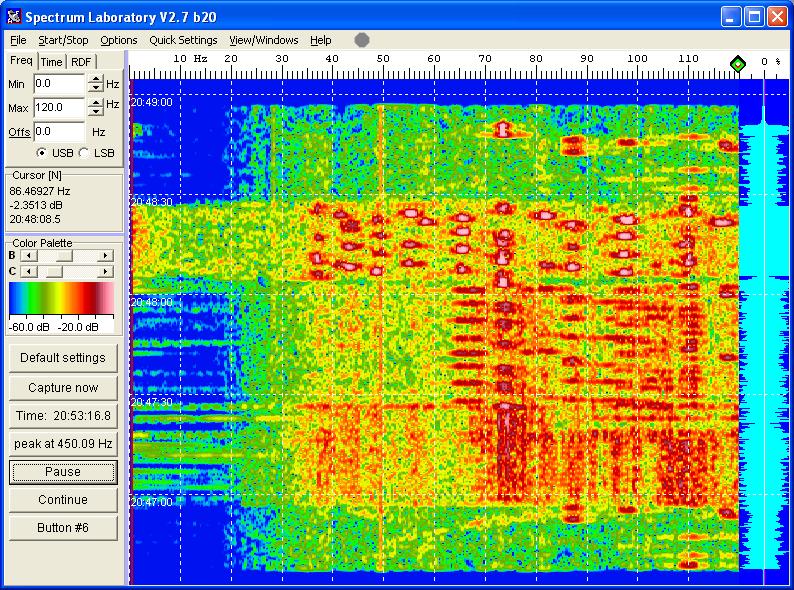Open the Help menu
The image size is (794, 590).
coord(321,40)
